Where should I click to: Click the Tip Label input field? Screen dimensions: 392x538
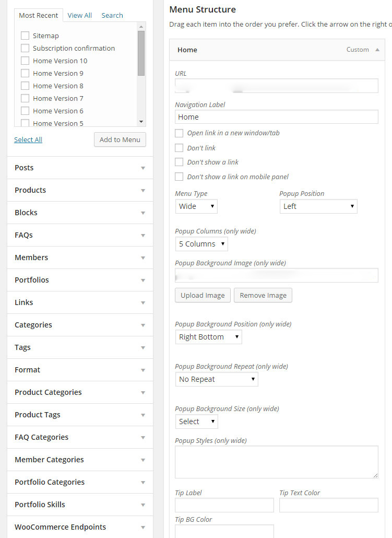point(224,505)
